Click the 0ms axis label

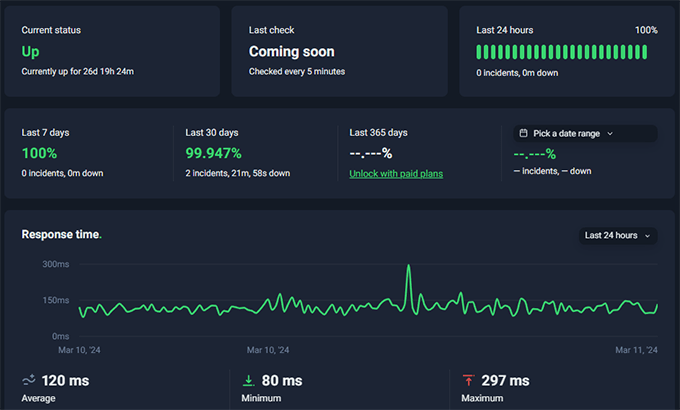(x=60, y=336)
